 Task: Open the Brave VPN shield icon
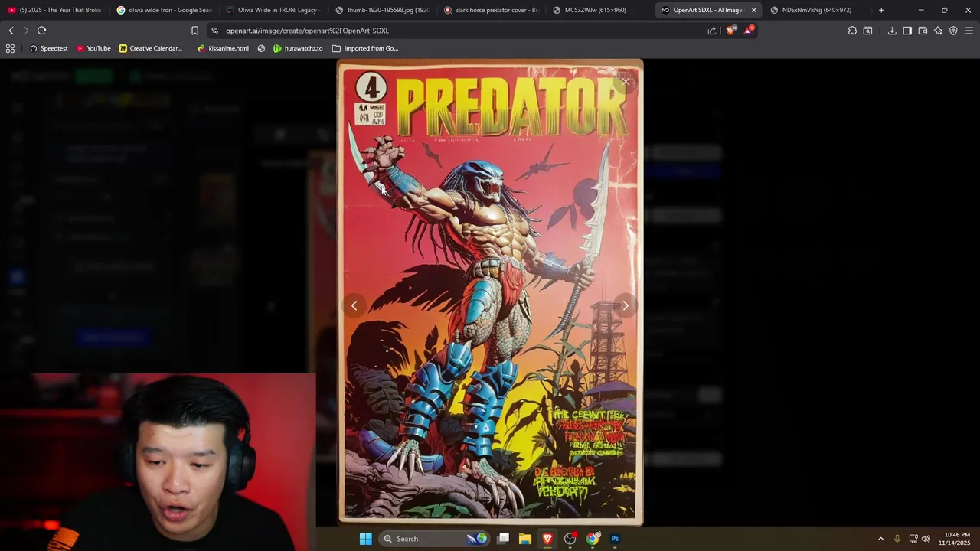953,31
